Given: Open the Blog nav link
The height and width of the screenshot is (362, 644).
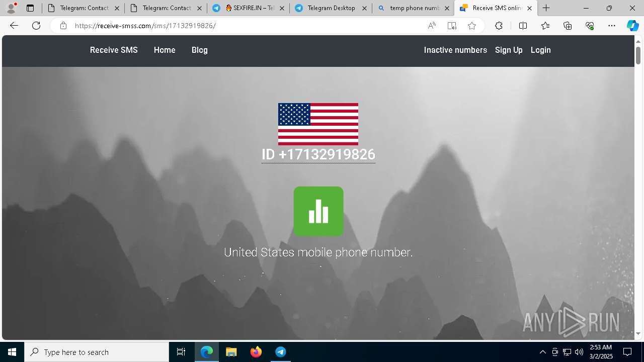Looking at the screenshot, I should (200, 50).
